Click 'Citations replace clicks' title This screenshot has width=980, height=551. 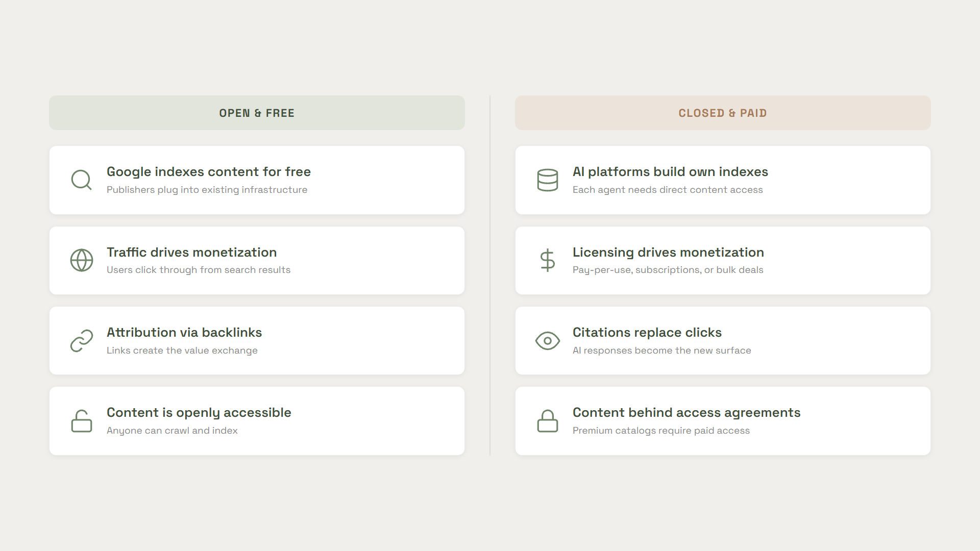[x=647, y=333]
